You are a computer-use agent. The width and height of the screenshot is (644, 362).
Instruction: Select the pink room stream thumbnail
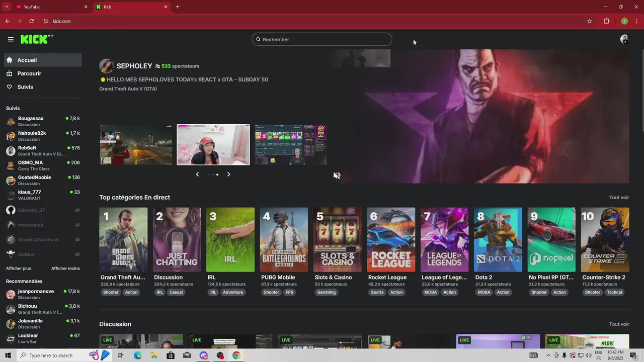pos(213,145)
